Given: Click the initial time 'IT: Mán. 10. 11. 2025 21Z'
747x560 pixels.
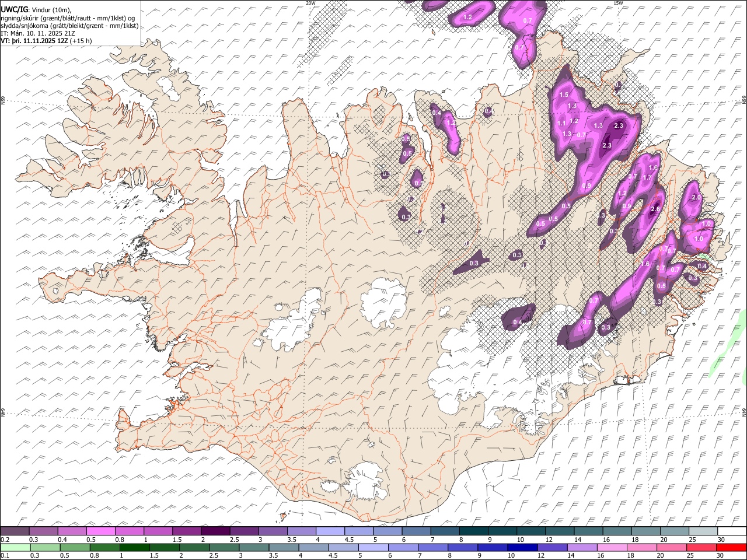Looking at the screenshot, I should pos(37,33).
